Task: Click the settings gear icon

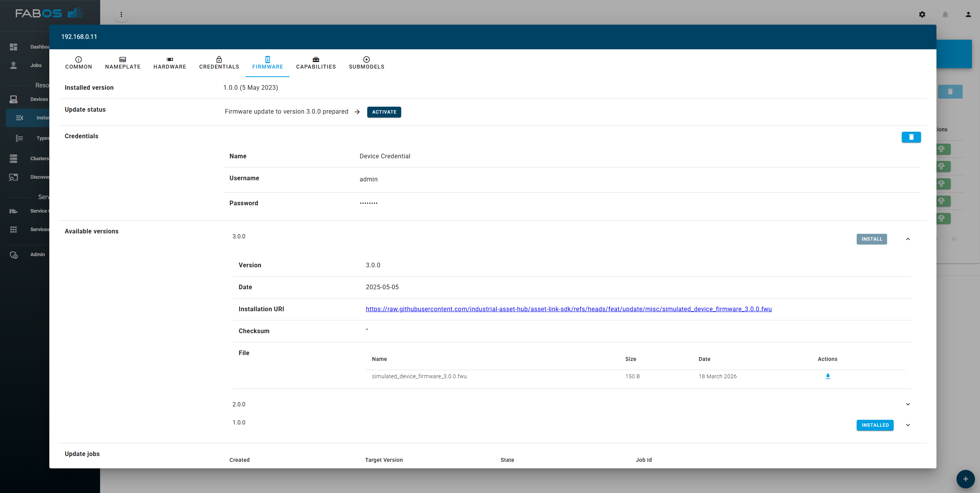Action: coord(923,14)
